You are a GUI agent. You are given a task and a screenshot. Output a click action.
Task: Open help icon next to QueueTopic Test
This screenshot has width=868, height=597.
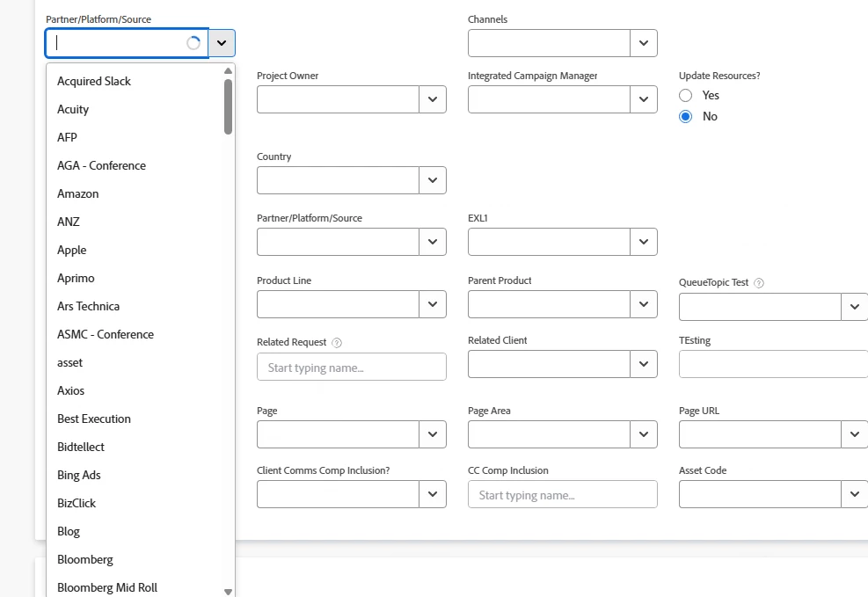tap(759, 283)
